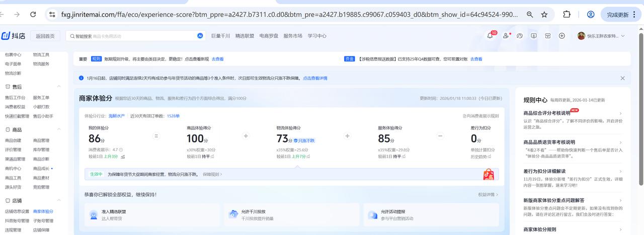Open the 精选联盟 top menu item

coord(245,36)
